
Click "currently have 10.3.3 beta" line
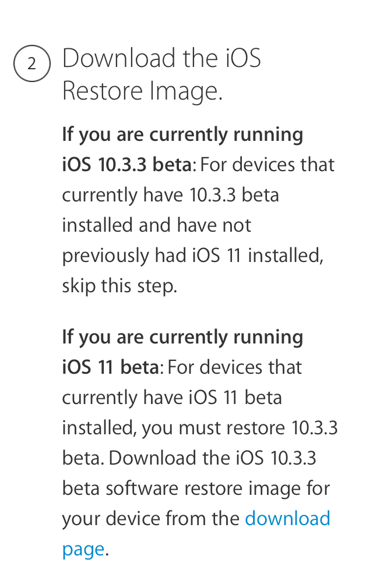pyautogui.click(x=170, y=196)
